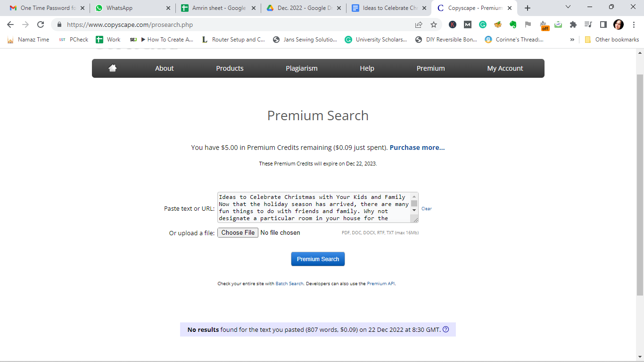
Task: Open the red K extension icon
Action: [453, 25]
